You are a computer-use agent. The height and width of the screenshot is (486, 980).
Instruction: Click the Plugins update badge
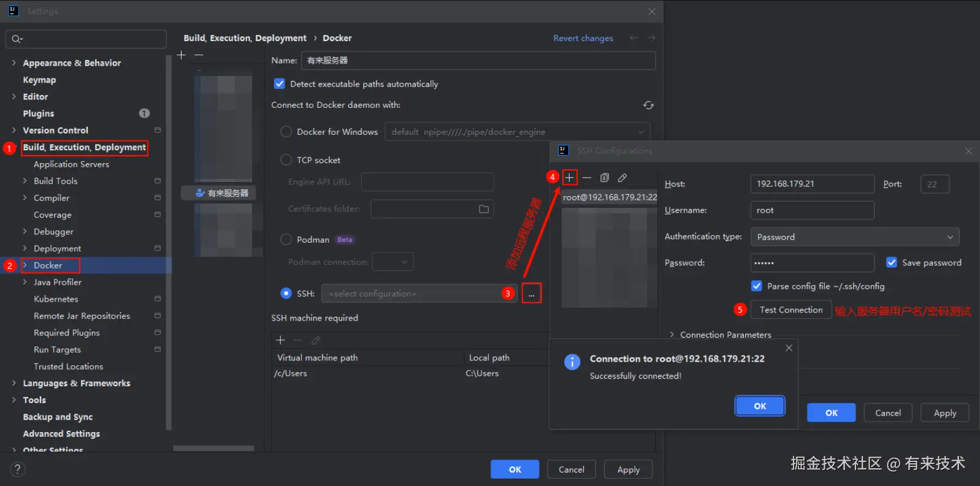(x=144, y=113)
